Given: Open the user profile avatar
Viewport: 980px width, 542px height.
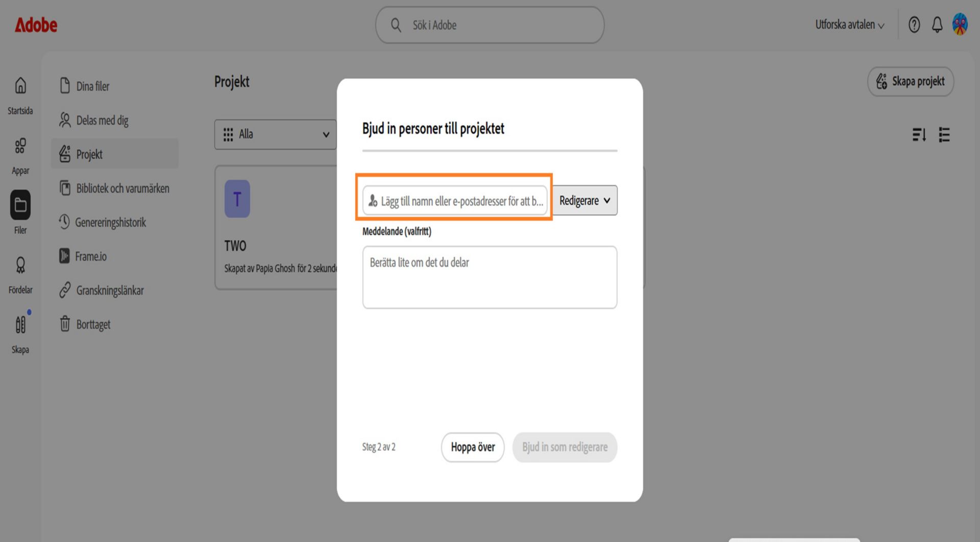Looking at the screenshot, I should click(960, 24).
